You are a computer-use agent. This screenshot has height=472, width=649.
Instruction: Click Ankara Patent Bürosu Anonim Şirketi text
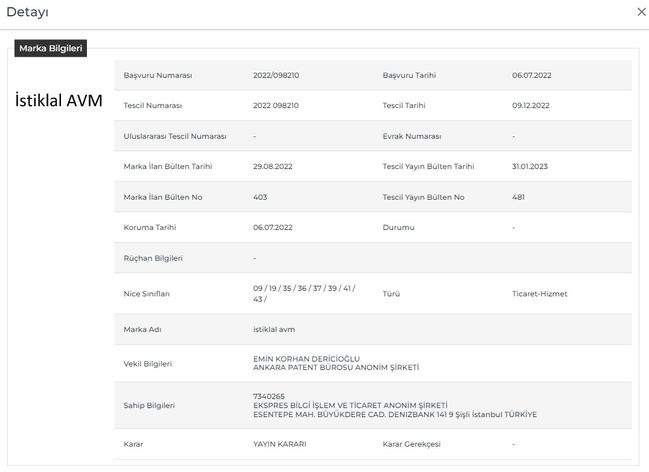tap(336, 368)
